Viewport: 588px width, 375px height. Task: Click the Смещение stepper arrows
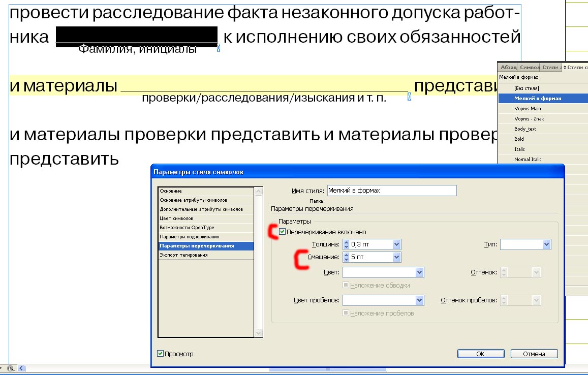pyautogui.click(x=346, y=257)
